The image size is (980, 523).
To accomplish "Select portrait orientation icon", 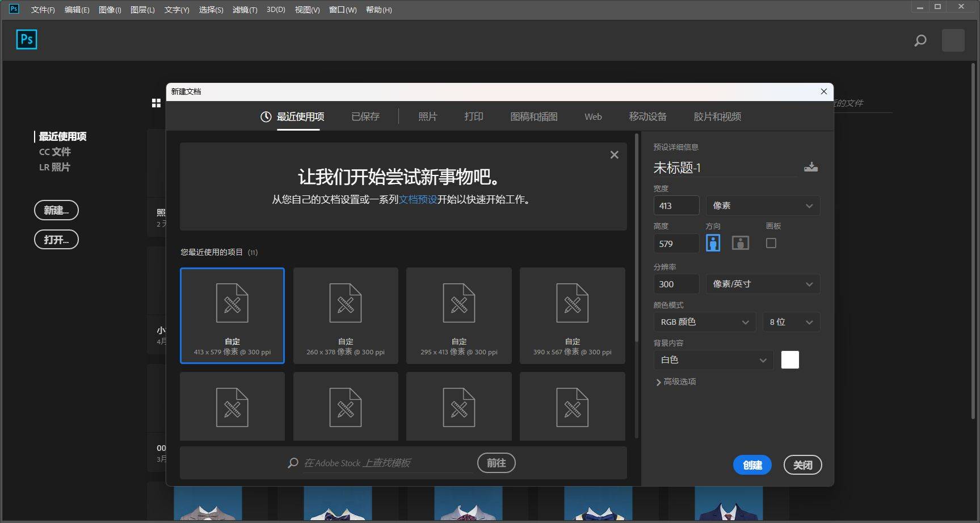I will [x=712, y=242].
